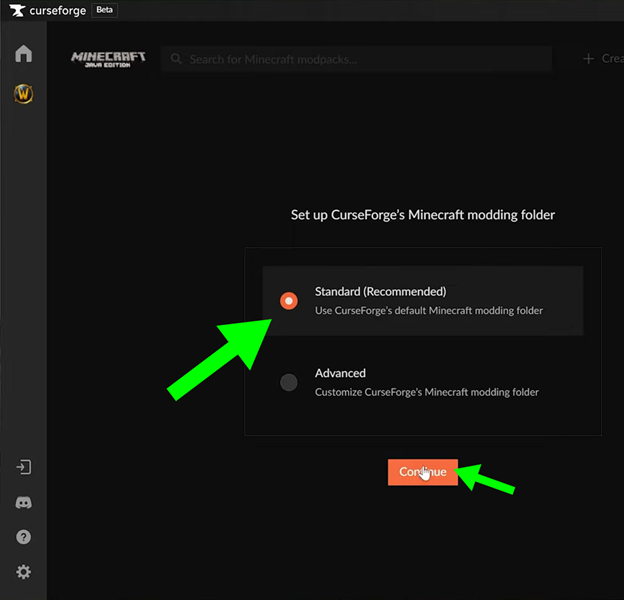Image resolution: width=624 pixels, height=600 pixels.
Task: Open the Home page from sidebar
Action: coord(23,54)
